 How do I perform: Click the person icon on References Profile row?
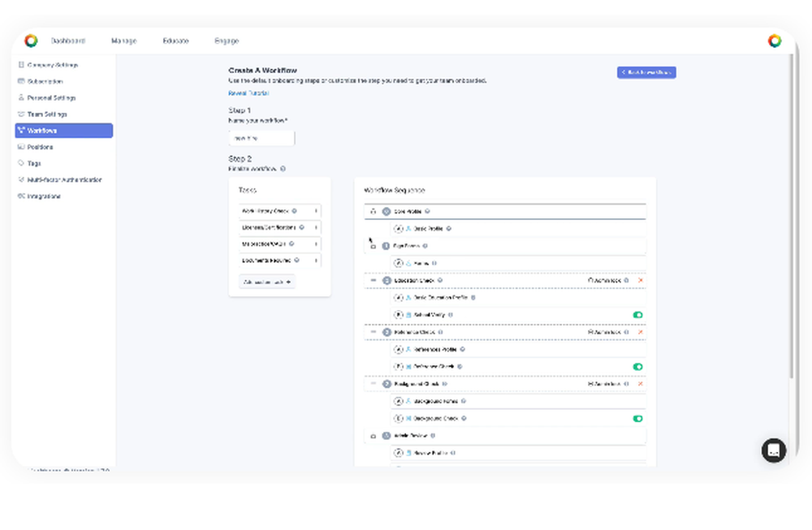point(408,349)
